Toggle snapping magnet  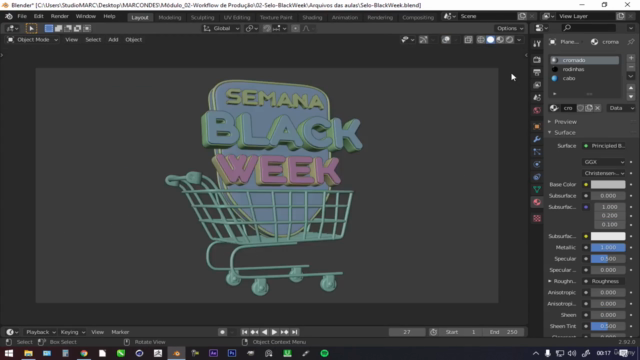267,28
